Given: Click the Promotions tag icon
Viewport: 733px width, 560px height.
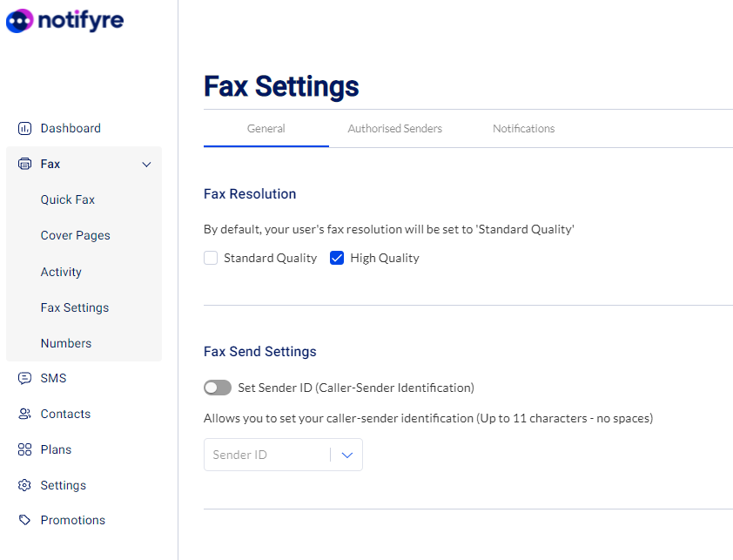Looking at the screenshot, I should 24,520.
